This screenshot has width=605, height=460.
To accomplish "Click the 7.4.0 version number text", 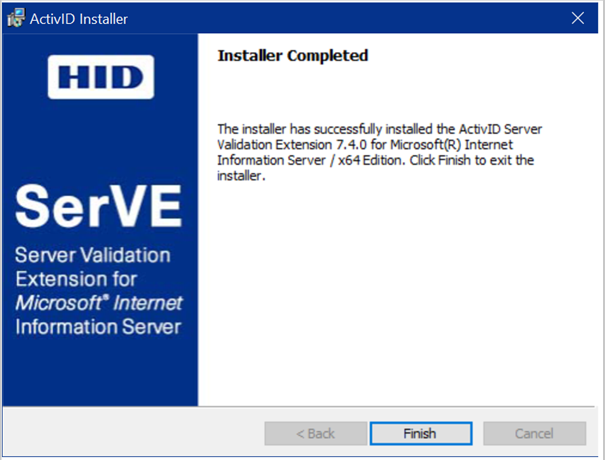I will 351,145.
